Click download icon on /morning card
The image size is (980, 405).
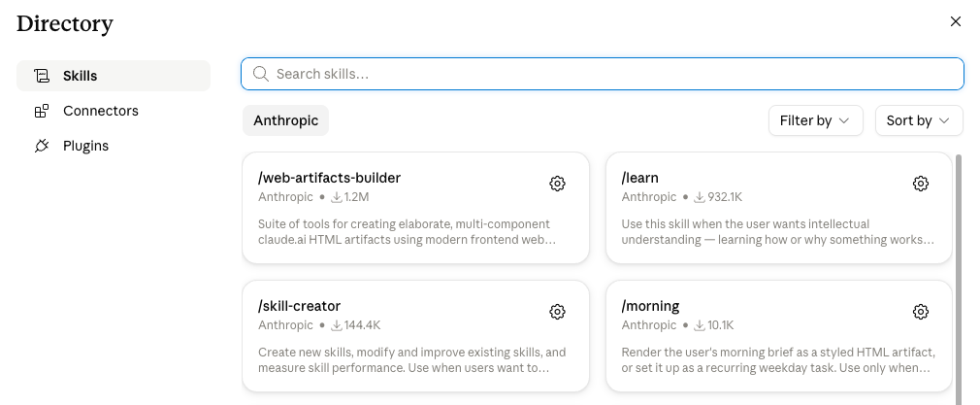click(x=700, y=325)
